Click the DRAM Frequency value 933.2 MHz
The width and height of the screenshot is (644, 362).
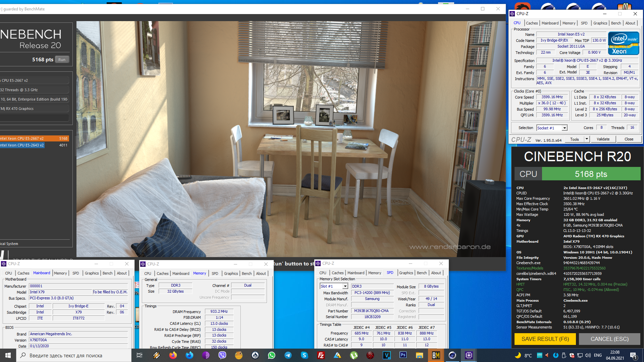(x=219, y=311)
